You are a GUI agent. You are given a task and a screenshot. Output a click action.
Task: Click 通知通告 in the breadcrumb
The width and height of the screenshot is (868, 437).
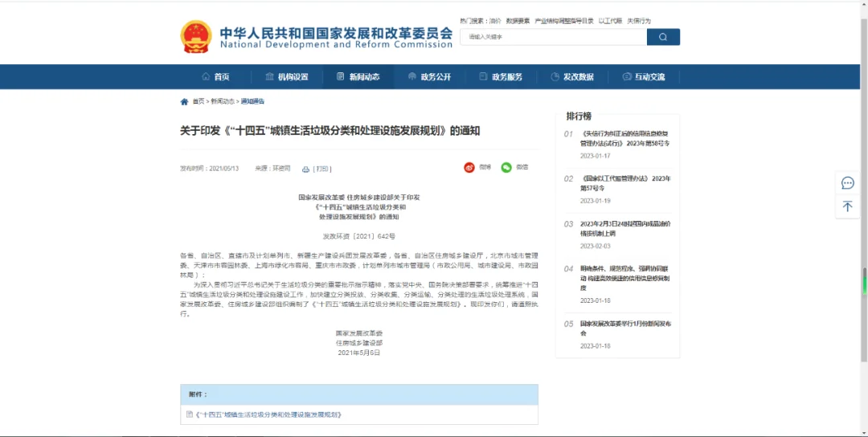tap(252, 102)
